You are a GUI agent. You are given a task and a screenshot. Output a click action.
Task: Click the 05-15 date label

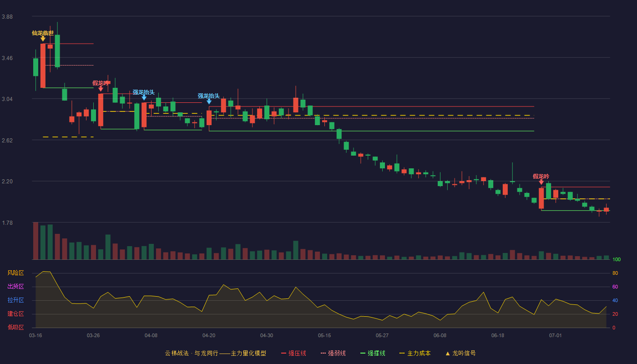324,335
